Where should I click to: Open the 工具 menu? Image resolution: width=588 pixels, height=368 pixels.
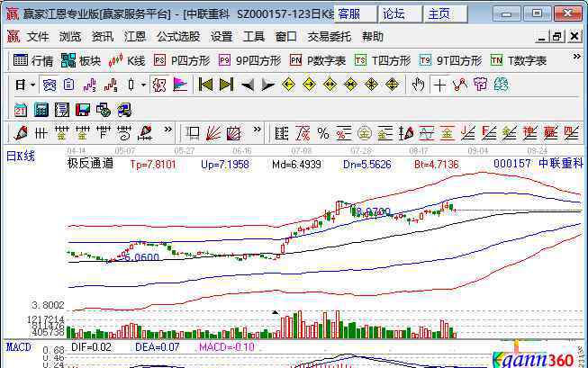click(x=254, y=37)
